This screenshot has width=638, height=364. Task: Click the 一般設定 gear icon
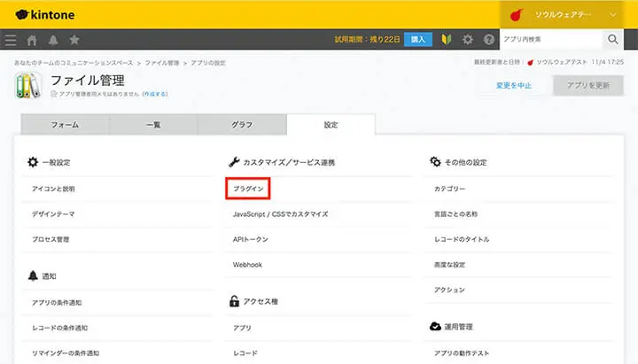(x=33, y=162)
